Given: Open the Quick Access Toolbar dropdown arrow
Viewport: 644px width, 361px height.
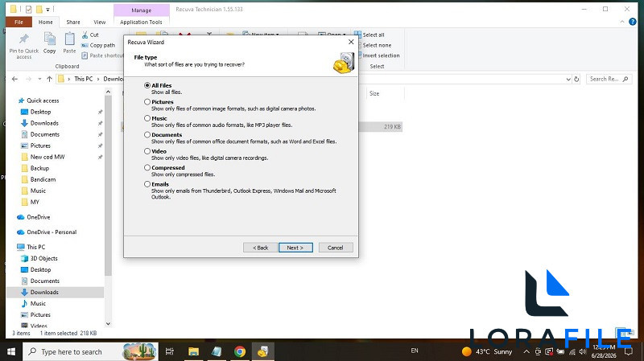Looking at the screenshot, I should coord(48,9).
